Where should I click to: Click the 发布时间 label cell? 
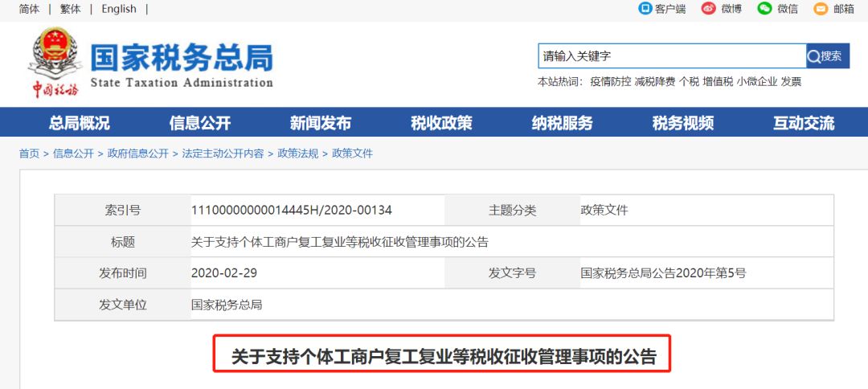point(123,273)
